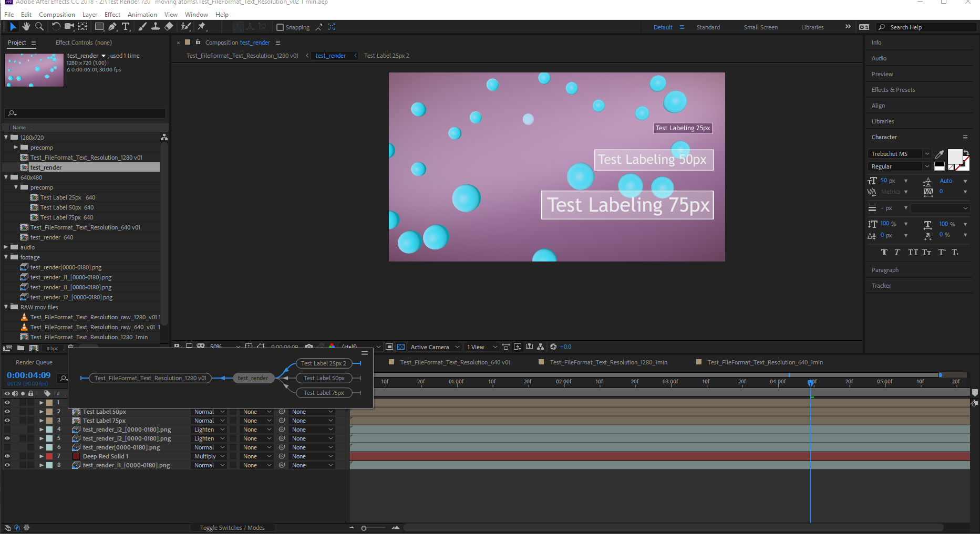980x534 pixels.
Task: Collapse the footage folder
Action: pos(6,257)
